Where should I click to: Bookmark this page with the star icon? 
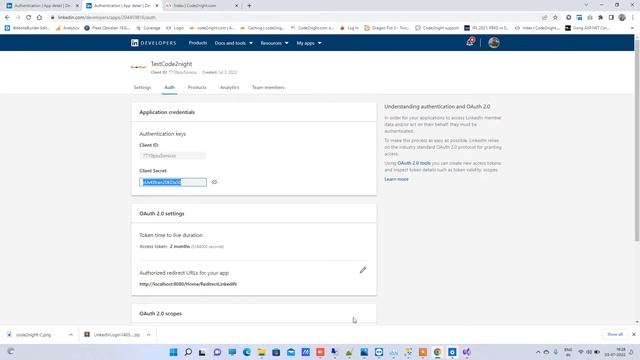click(555, 17)
